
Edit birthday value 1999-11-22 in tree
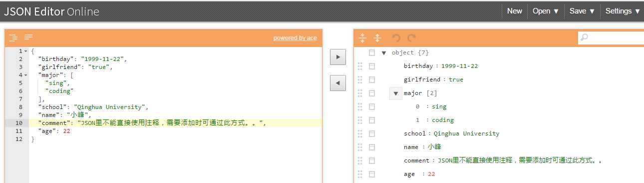[459, 66]
